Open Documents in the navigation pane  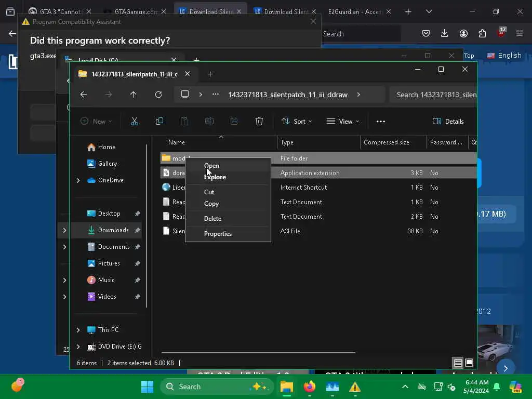point(114,247)
